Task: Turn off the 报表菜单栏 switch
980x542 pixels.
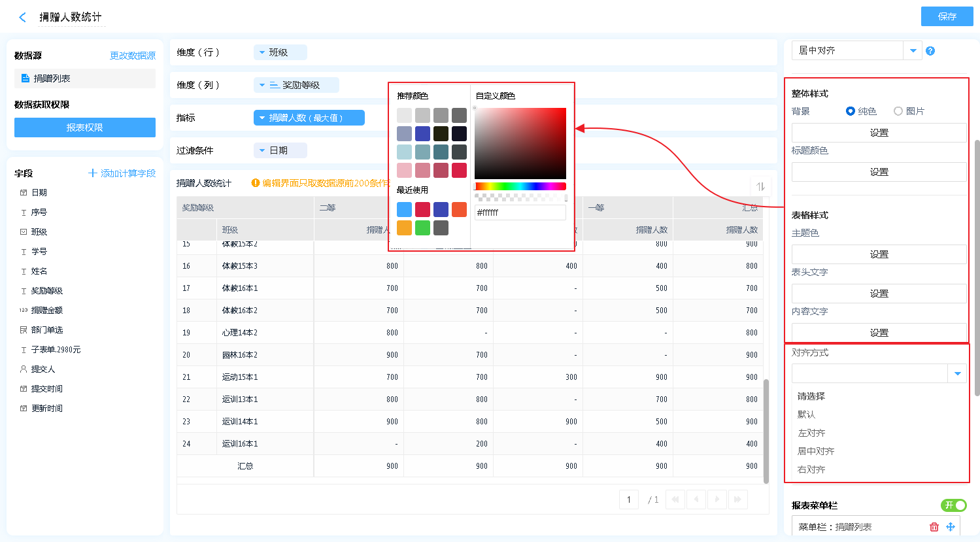Action: point(953,505)
